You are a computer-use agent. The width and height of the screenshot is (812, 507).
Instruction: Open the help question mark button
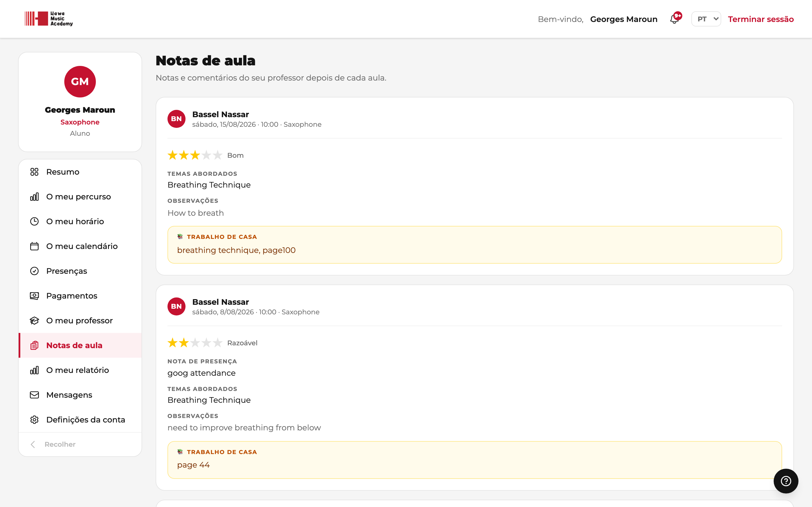click(786, 481)
